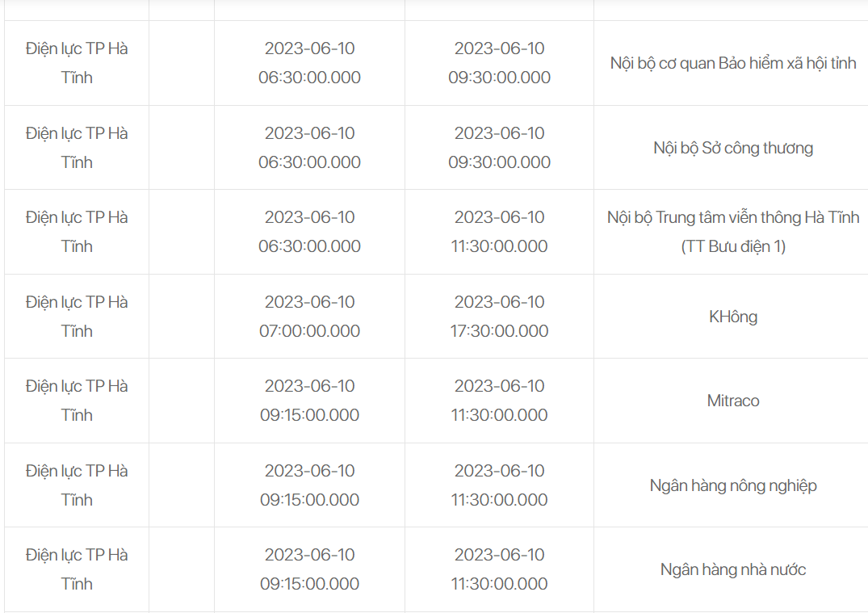This screenshot has width=868, height=613.
Task: Click "Điện lực TP Hà Tĩnh" in the Mitraco row
Action: point(77,401)
